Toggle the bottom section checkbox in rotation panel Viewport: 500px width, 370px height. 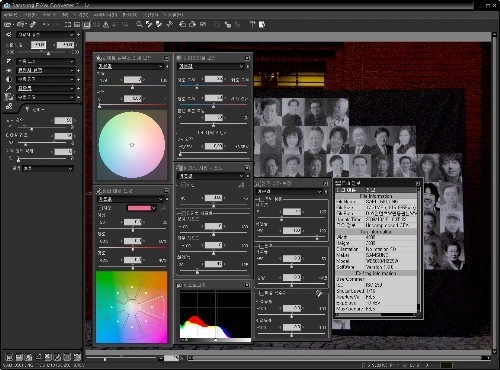262,293
